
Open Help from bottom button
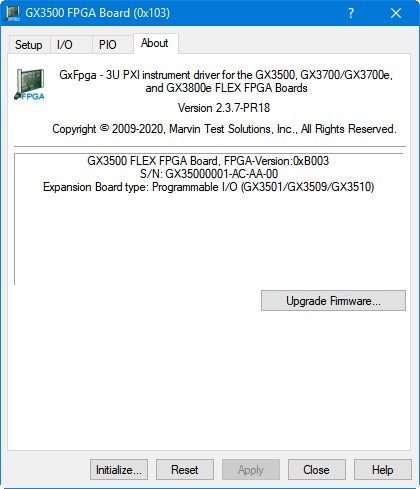[382, 470]
